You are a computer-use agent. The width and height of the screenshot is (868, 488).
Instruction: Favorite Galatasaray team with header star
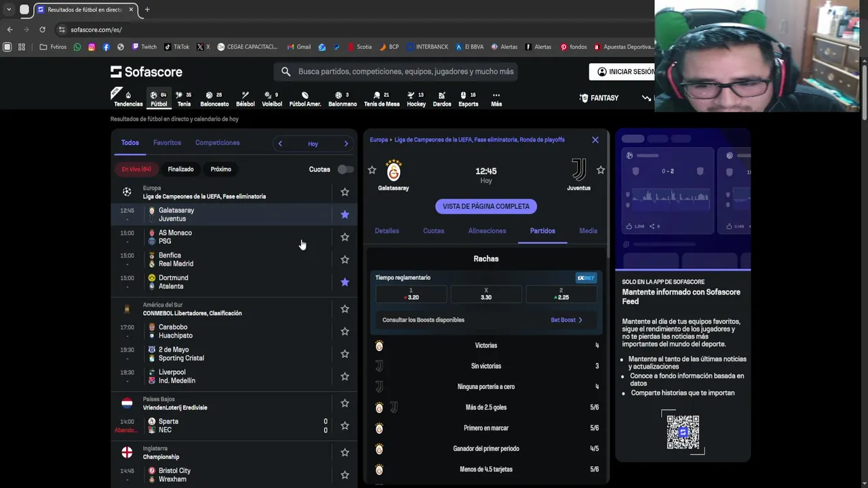click(x=372, y=170)
